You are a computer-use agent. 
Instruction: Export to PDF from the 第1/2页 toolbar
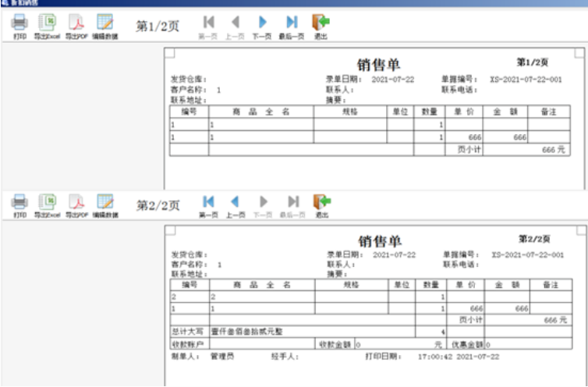coord(76,23)
